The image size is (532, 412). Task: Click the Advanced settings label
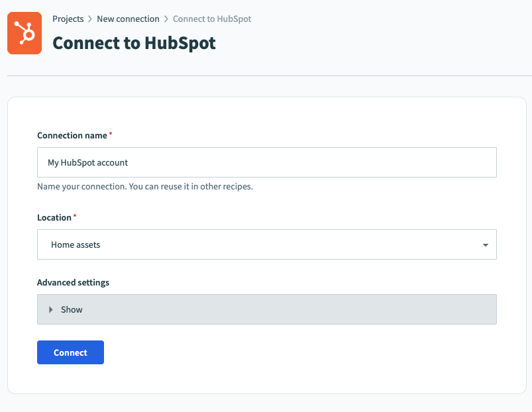coord(74,282)
